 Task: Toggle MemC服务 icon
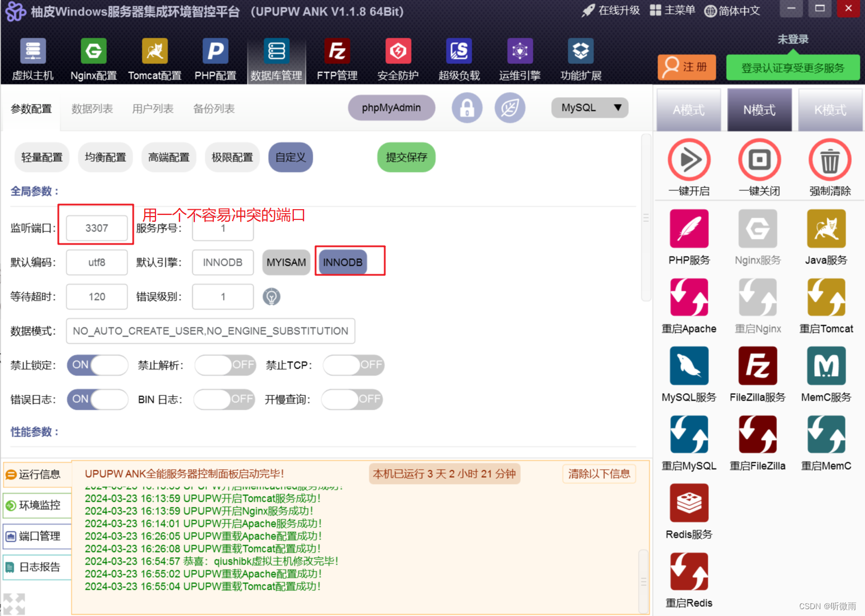tap(826, 366)
